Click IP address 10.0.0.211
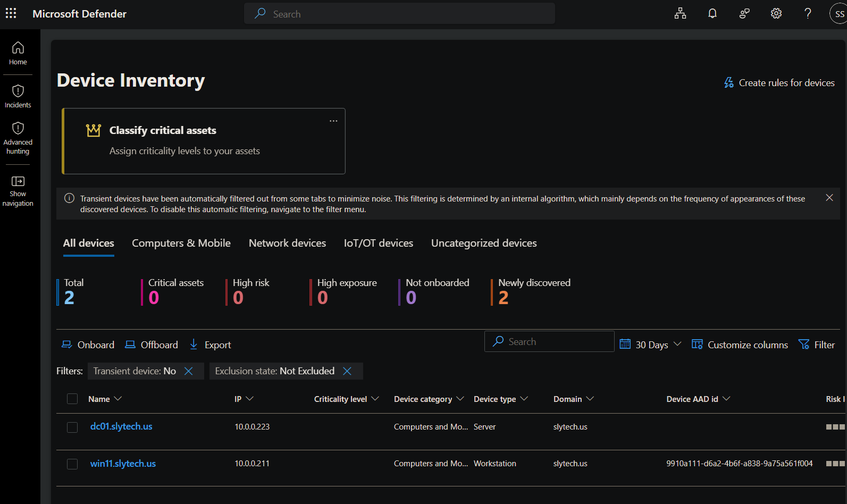 point(252,464)
